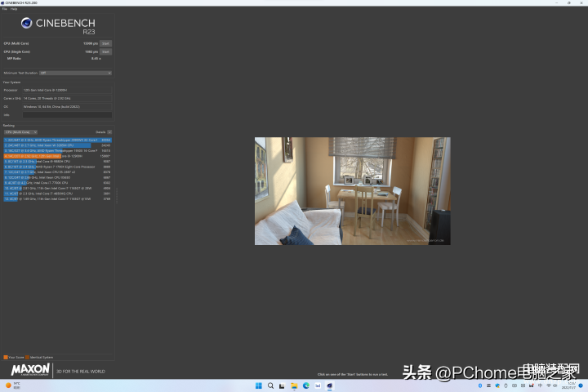Open the Wi-Fi network tray icon

[x=549, y=385]
